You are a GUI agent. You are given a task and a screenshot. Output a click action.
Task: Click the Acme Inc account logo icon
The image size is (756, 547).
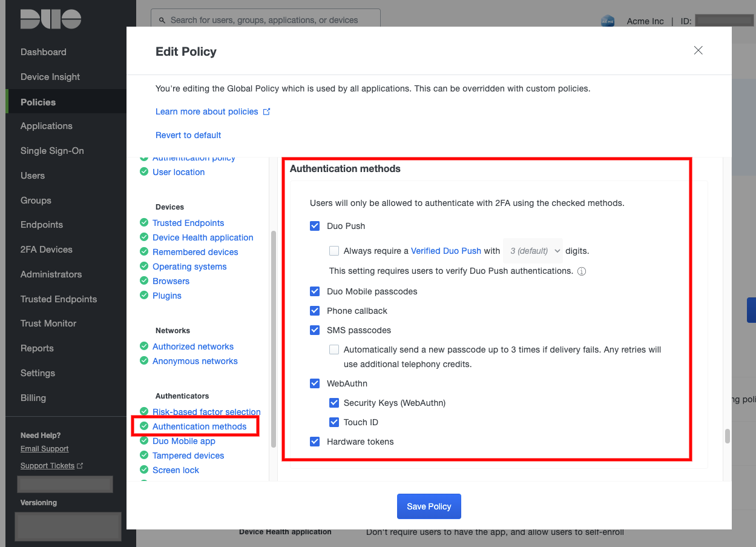pyautogui.click(x=607, y=21)
